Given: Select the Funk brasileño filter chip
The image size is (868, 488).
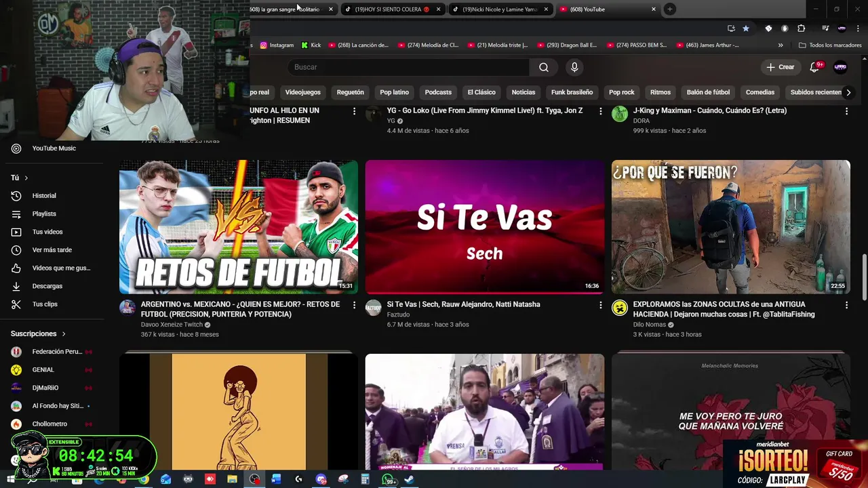Looking at the screenshot, I should [572, 92].
